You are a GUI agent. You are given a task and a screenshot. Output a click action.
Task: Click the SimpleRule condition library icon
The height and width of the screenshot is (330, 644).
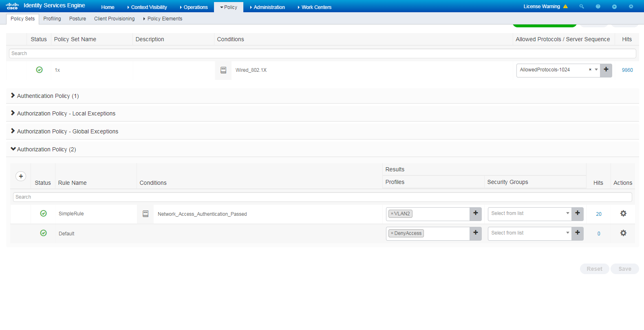[146, 214]
